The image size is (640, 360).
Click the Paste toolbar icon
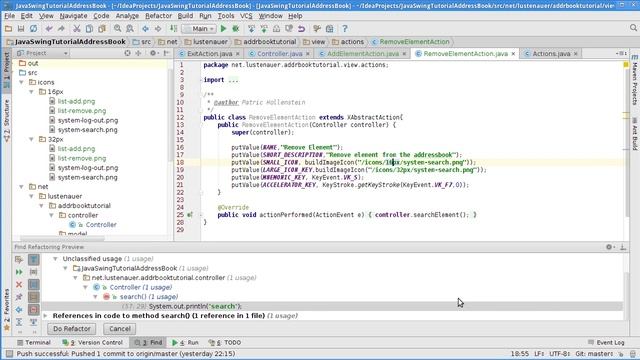[x=102, y=29]
